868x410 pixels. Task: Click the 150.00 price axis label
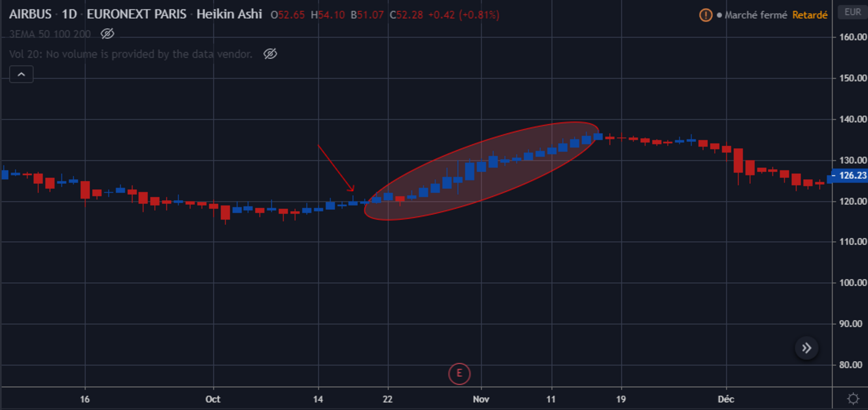[x=853, y=78]
